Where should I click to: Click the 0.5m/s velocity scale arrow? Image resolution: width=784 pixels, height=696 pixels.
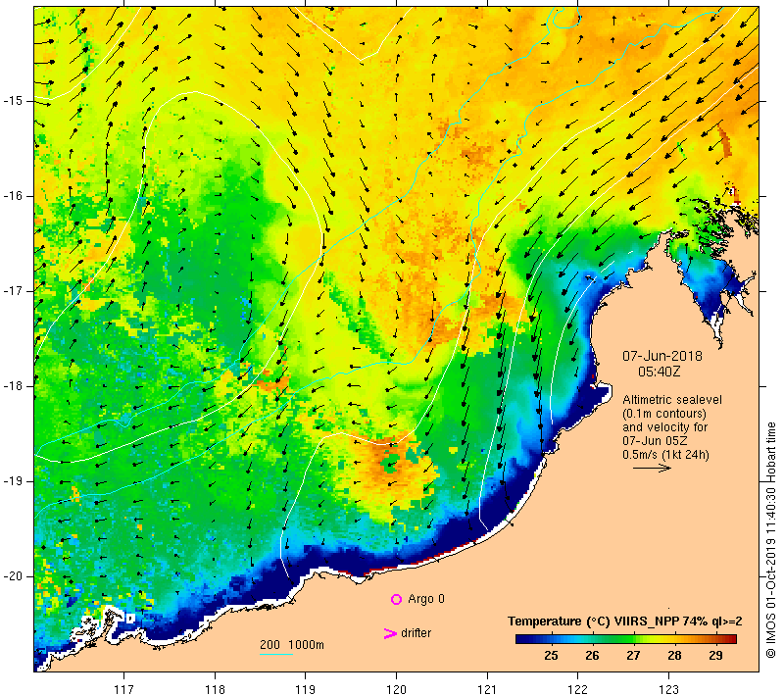tap(652, 469)
